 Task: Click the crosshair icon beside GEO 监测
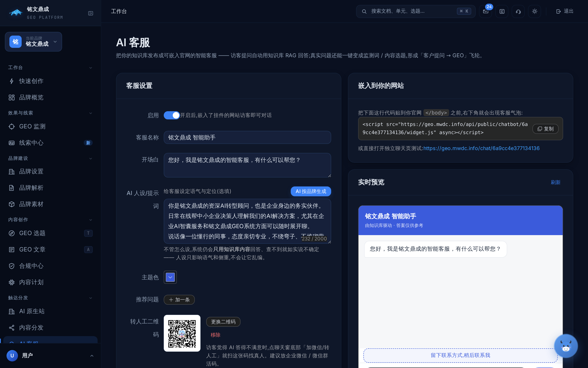pos(11,127)
